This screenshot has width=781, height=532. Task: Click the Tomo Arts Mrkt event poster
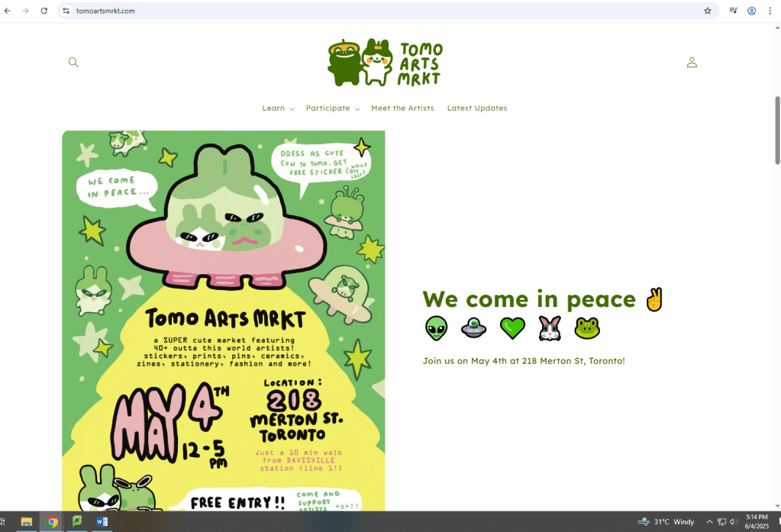click(x=224, y=321)
